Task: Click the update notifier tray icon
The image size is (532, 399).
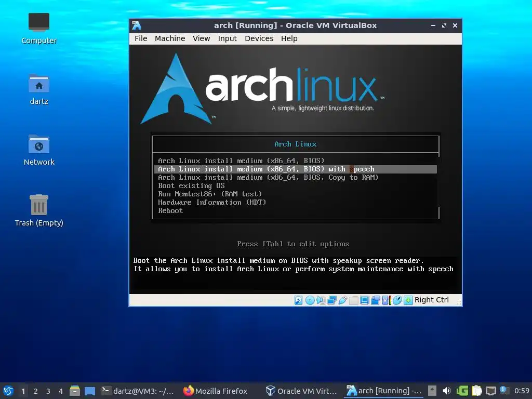Action: [x=503, y=390]
